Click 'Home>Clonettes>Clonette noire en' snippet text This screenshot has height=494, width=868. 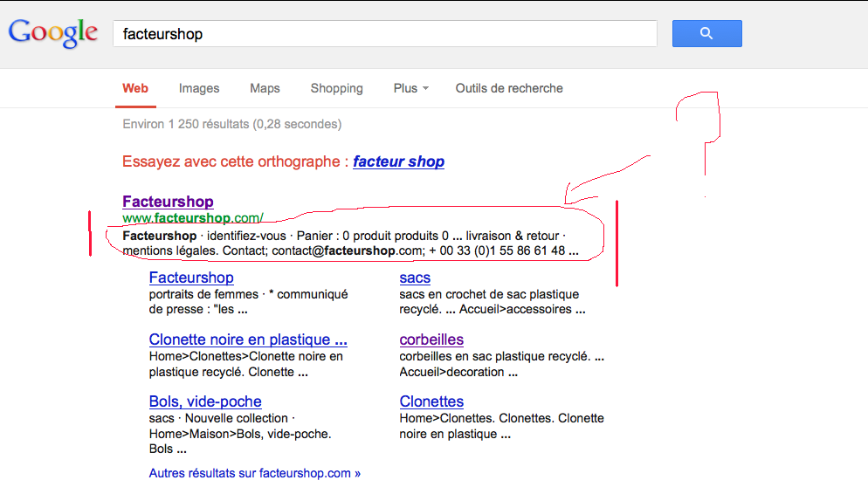point(245,357)
